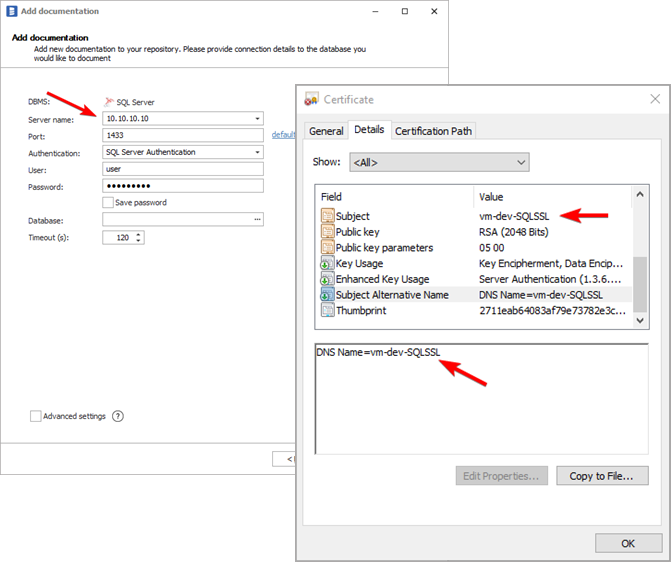
Task: Select the Public key parameters icon
Action: click(x=327, y=247)
